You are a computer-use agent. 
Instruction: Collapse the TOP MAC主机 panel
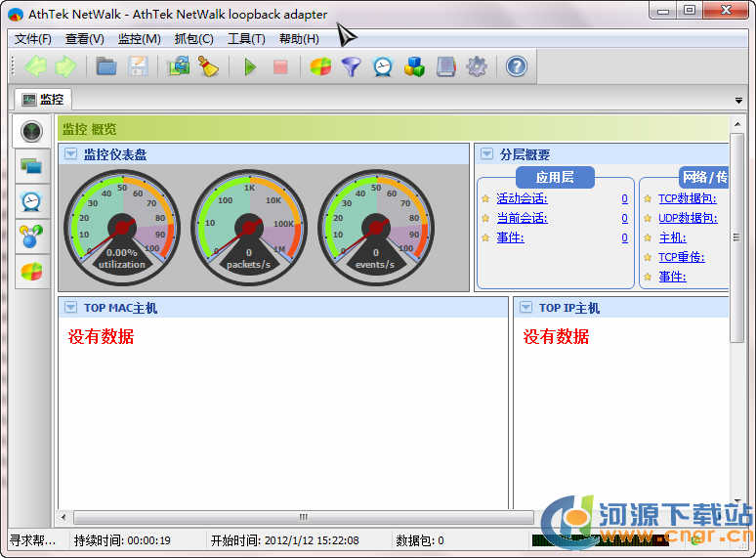coord(70,308)
